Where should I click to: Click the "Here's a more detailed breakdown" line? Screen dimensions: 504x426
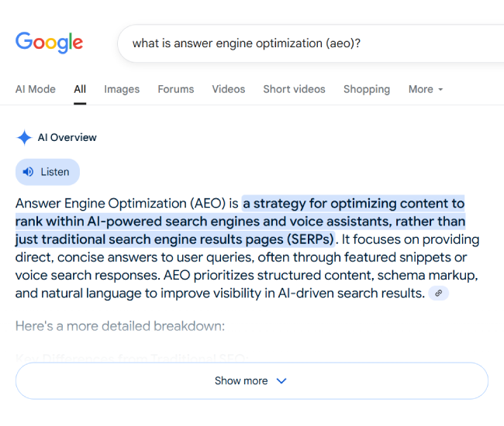[x=120, y=326]
